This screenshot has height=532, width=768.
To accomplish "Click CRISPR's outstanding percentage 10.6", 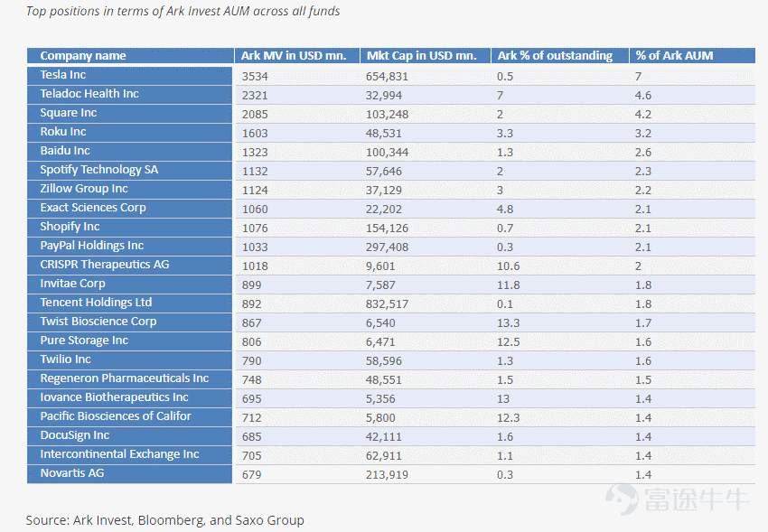I will 509,266.
